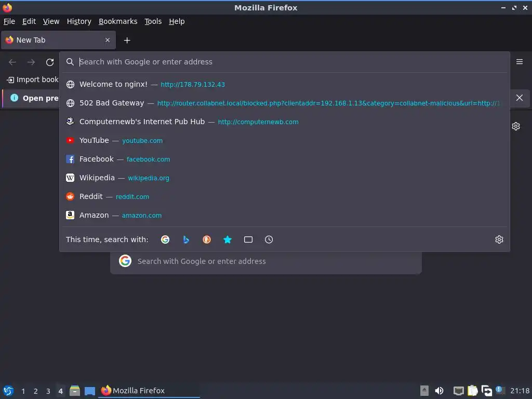Click the new tab page Google search box
The width and height of the screenshot is (532, 399).
[x=266, y=261]
